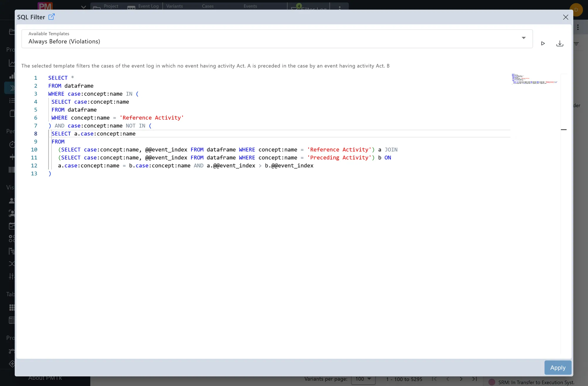This screenshot has width=588, height=386.
Task: Go to next page of variants
Action: [461, 379]
